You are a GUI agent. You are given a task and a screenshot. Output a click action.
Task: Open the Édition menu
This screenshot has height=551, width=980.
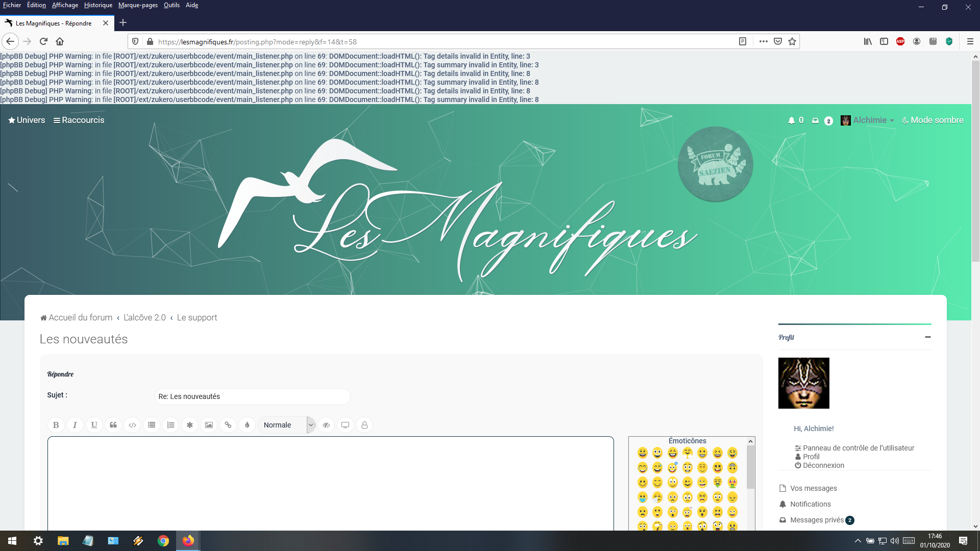tap(36, 5)
